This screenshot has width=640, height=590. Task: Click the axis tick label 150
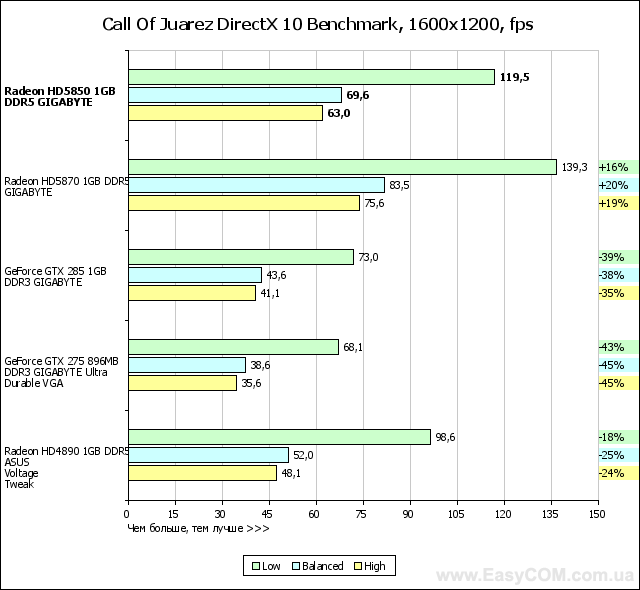tap(597, 514)
